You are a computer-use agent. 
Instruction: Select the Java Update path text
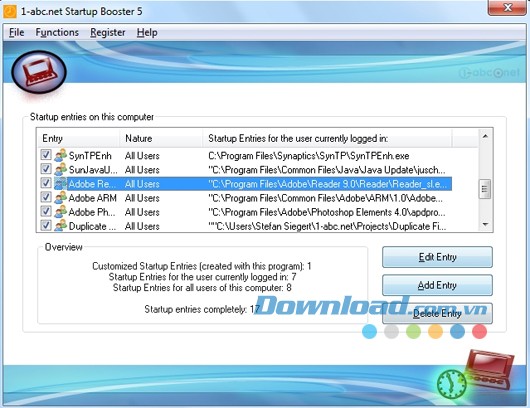pyautogui.click(x=327, y=170)
